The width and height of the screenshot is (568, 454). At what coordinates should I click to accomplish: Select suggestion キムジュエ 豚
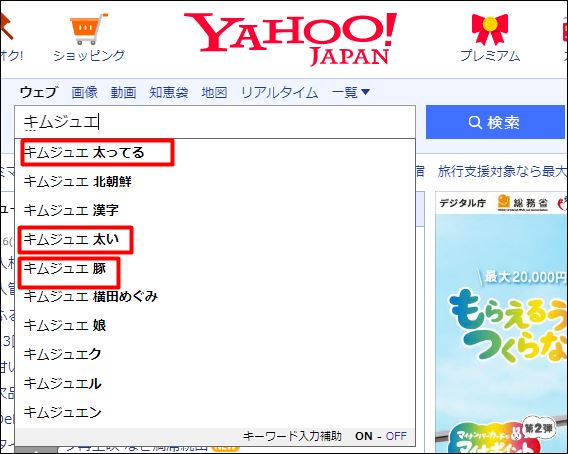(215, 268)
